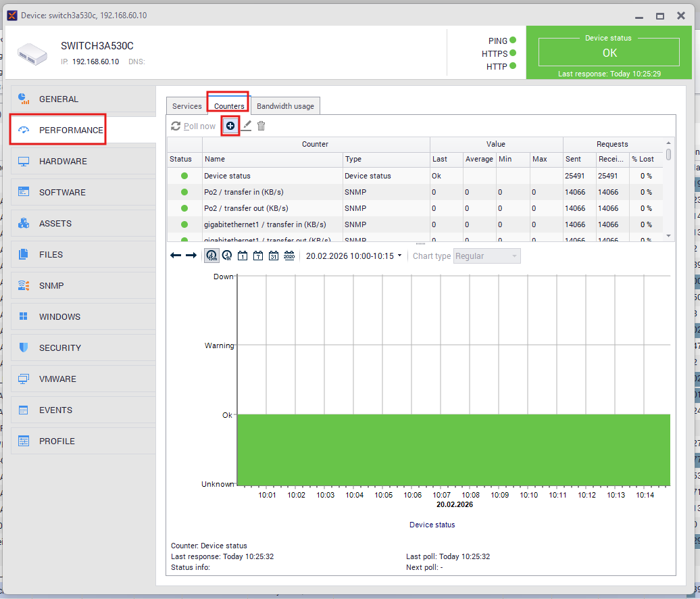Screen dimensions: 700x599
Task: Go to previous chart period arrow
Action: click(x=176, y=256)
